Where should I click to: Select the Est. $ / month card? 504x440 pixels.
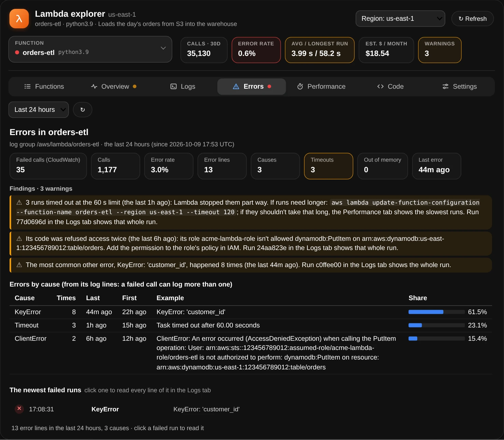coord(386,50)
